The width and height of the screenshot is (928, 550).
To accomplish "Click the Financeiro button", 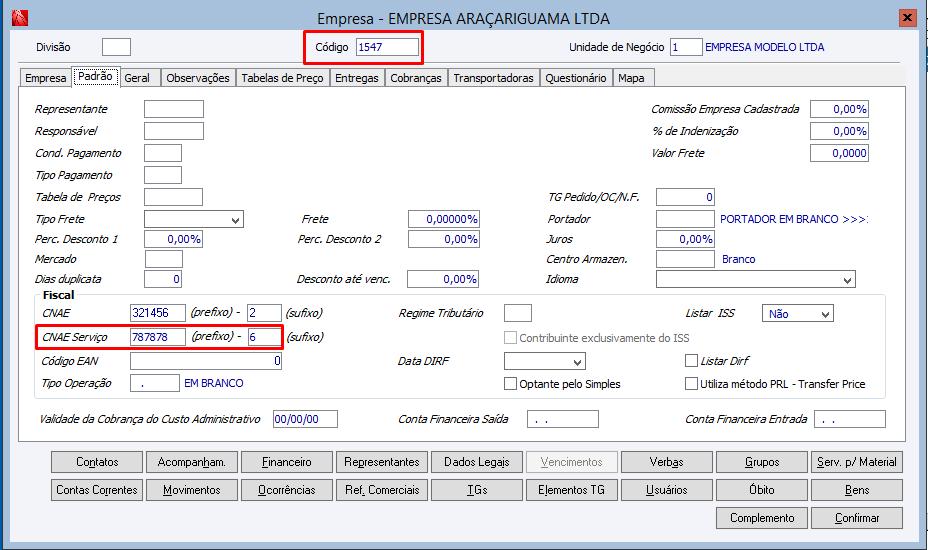I will (287, 462).
